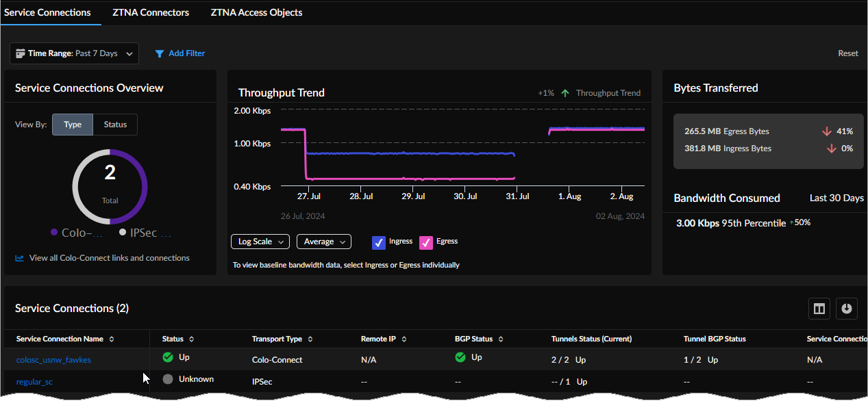Expand the Log Scale dropdown
Viewport: 868px width, 401px height.
point(260,242)
